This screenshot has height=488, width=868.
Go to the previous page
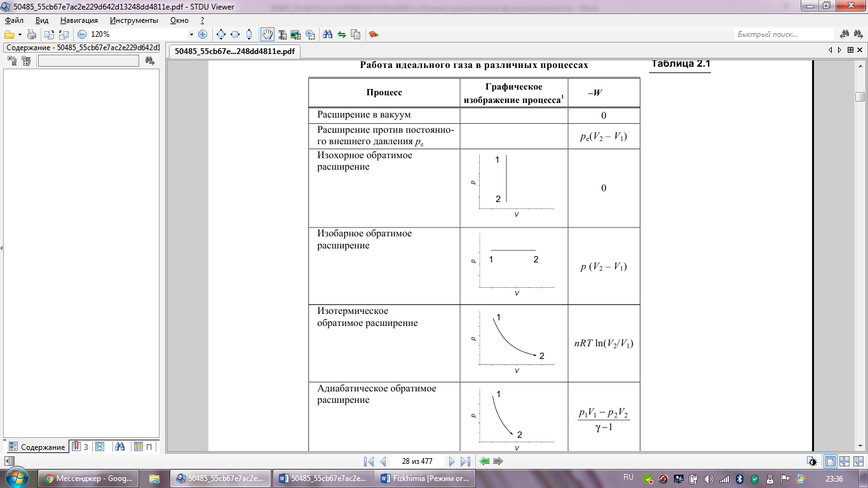[383, 462]
